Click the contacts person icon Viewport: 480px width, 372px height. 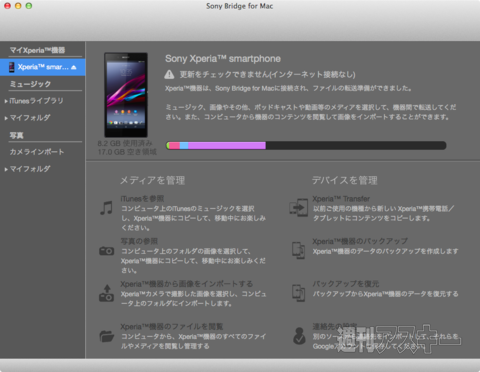coord(299,336)
